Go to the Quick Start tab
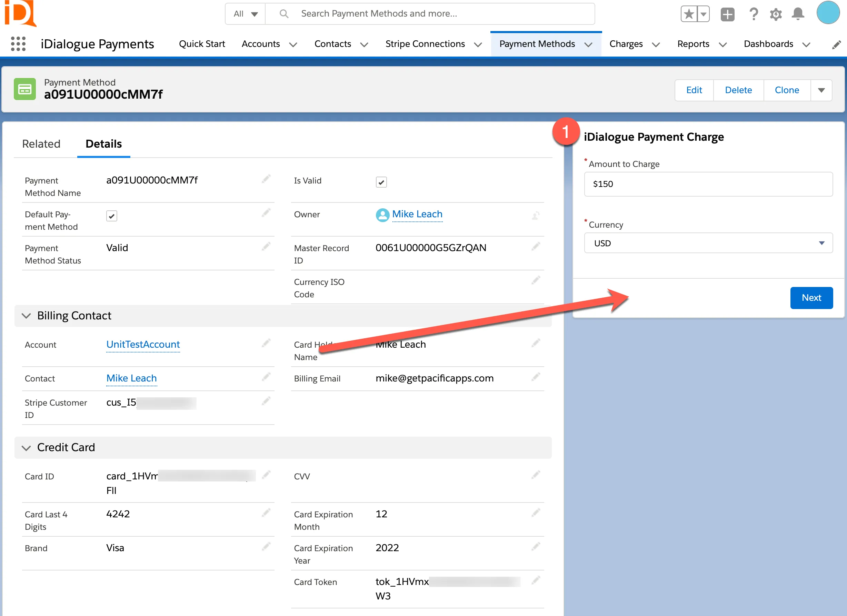This screenshot has height=616, width=847. pos(202,44)
